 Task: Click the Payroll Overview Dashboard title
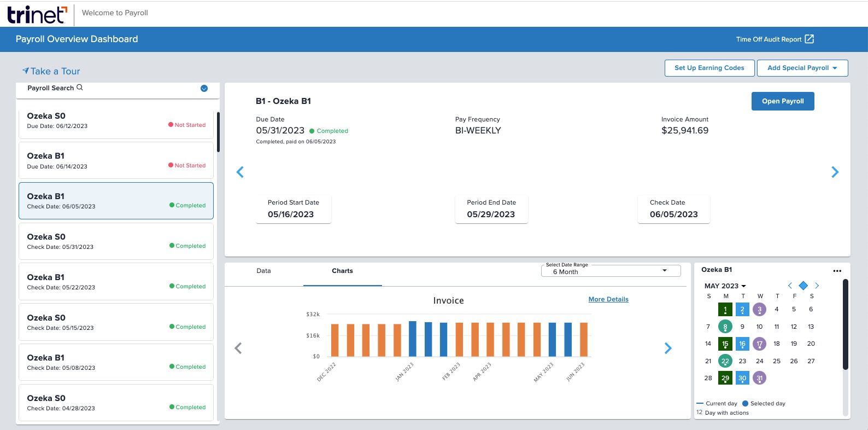[x=77, y=39]
